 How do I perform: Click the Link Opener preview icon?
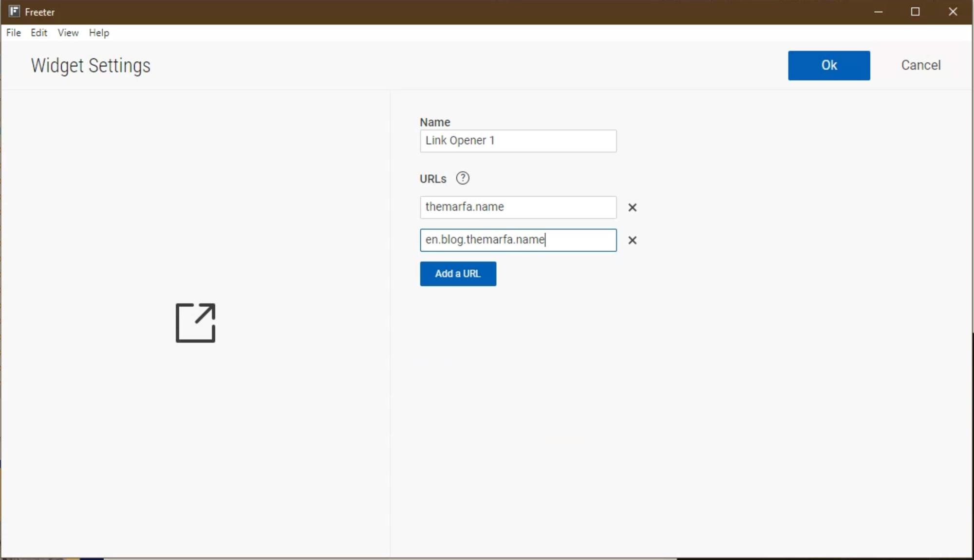coord(195,323)
